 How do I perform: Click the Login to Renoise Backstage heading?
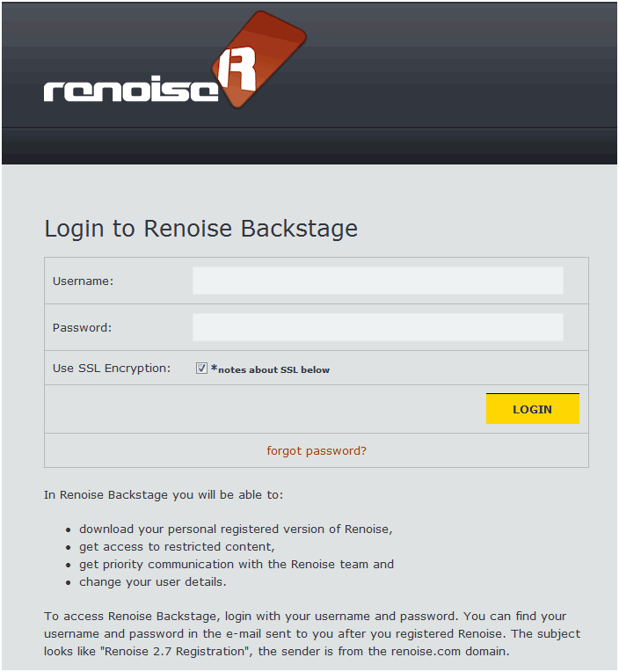coord(200,229)
